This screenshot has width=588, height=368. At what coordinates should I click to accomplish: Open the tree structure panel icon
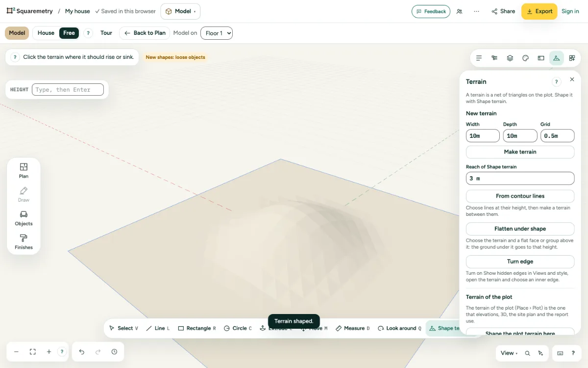click(x=494, y=58)
